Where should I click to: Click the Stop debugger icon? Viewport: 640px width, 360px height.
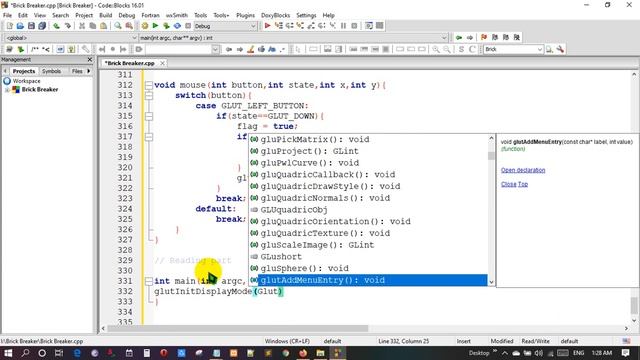tap(354, 26)
